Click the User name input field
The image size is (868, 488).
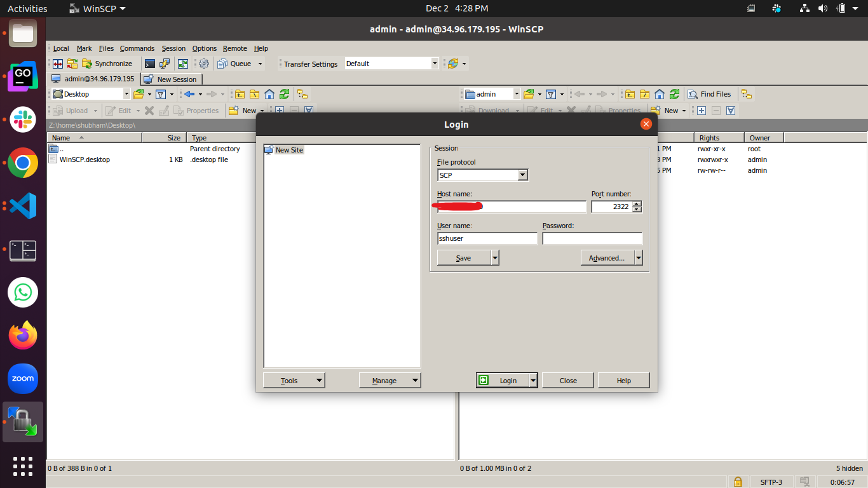pos(487,239)
